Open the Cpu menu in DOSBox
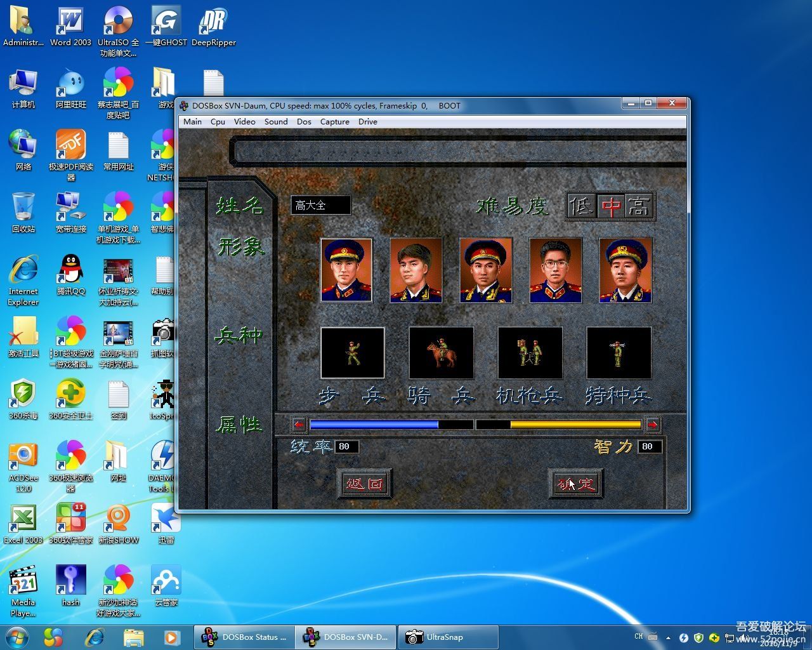The image size is (812, 650). coord(218,122)
